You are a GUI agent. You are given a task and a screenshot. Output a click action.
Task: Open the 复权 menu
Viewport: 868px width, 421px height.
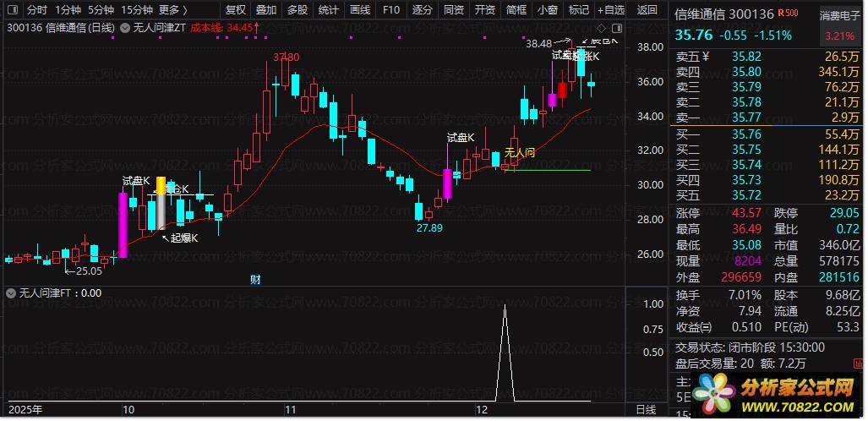tap(236, 9)
